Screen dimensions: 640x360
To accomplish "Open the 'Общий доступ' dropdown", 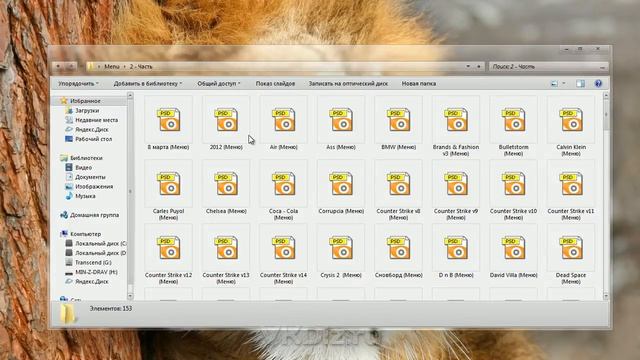I will [219, 84].
